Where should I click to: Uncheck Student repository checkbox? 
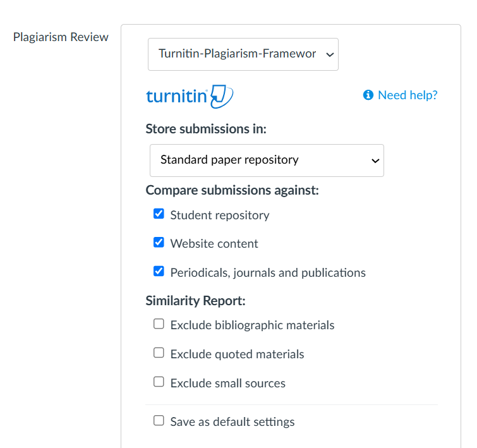[x=159, y=214]
